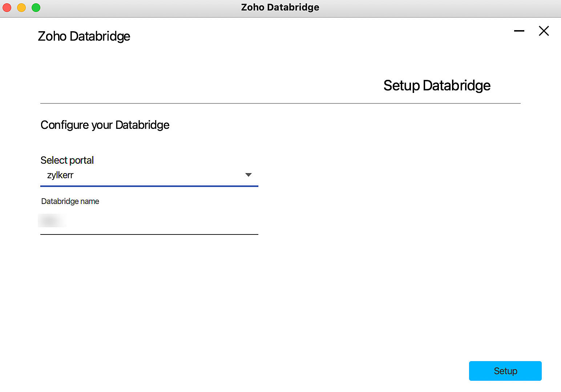
Task: Click the 'Zoho Databridge' app heading
Action: click(x=84, y=36)
